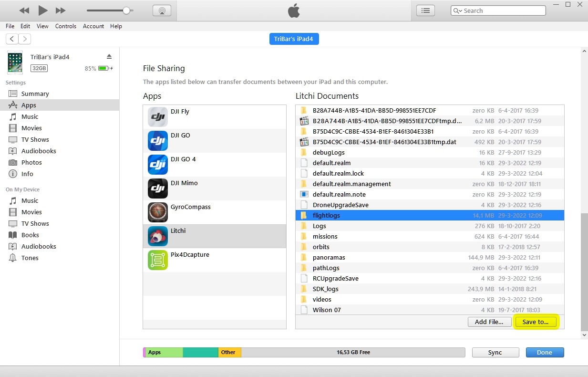Viewport: 588px width, 377px height.
Task: Select the default.realm file
Action: point(430,163)
